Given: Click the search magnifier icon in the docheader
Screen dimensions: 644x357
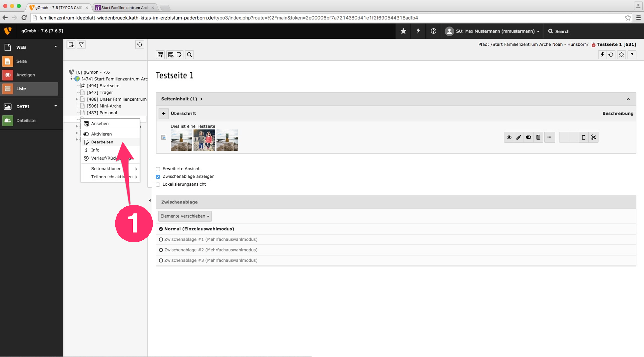Looking at the screenshot, I should click(x=189, y=55).
